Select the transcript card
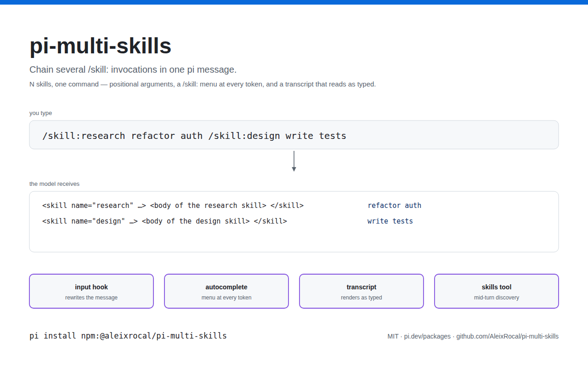588x368 pixels. pos(362,291)
